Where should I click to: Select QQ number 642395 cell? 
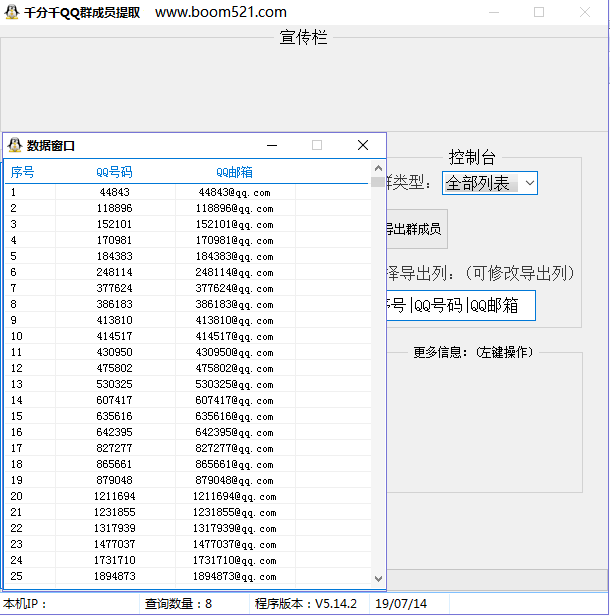click(x=114, y=433)
